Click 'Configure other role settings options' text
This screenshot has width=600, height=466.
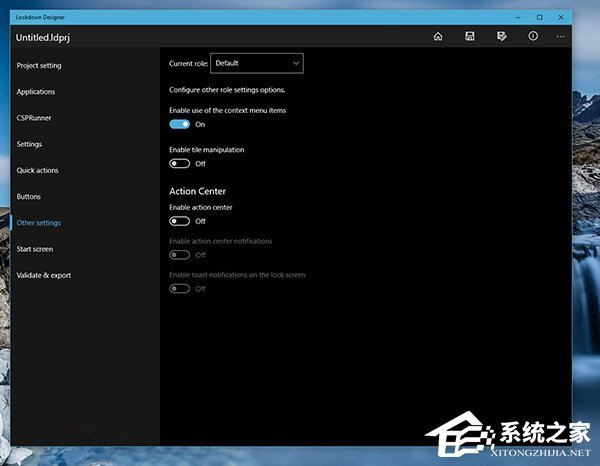point(227,90)
